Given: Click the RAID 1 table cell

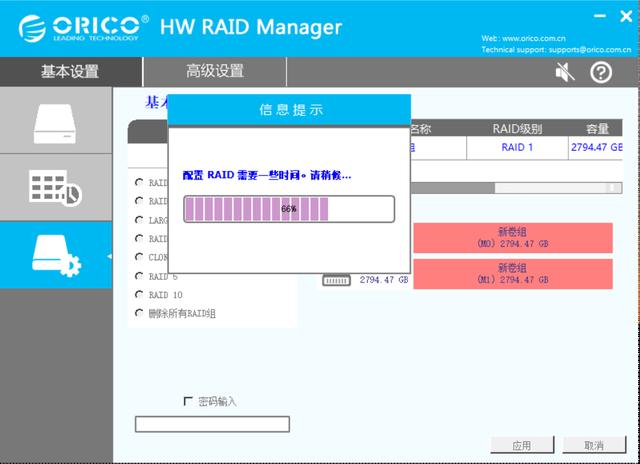Looking at the screenshot, I should tap(517, 147).
